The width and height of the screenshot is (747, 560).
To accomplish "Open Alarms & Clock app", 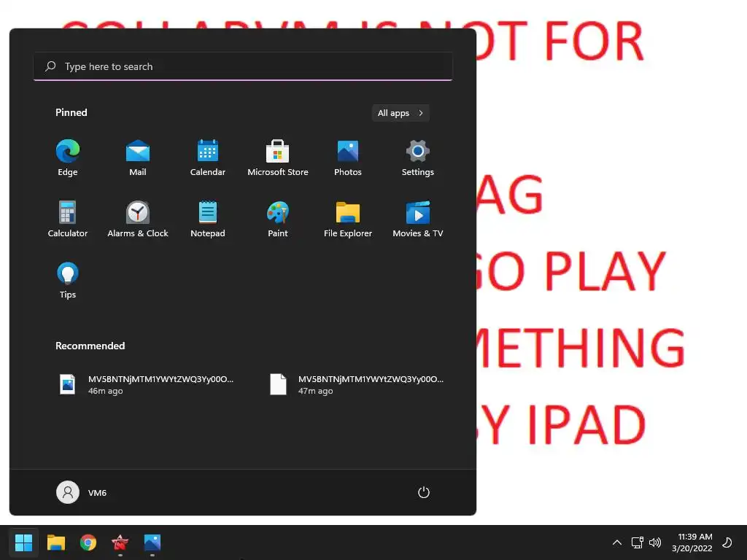I will (x=138, y=219).
